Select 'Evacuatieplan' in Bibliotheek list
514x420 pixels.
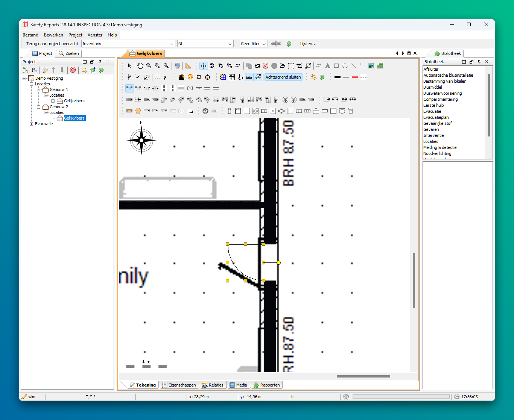(x=436, y=117)
